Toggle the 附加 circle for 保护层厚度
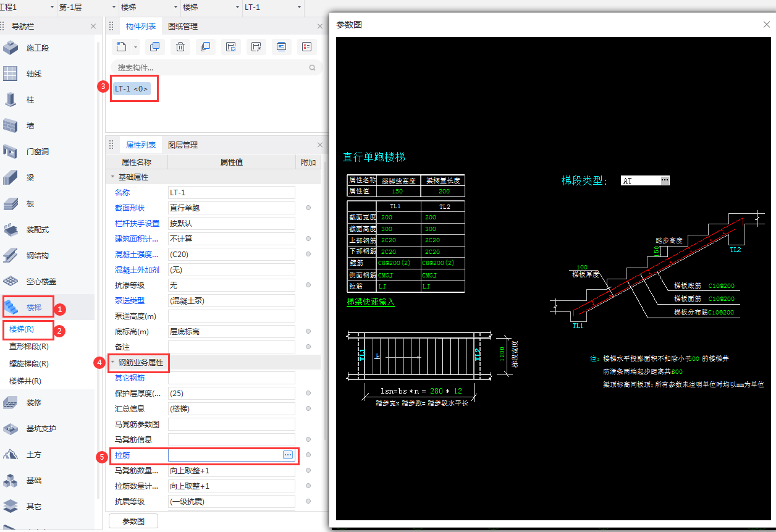Screen dimensions: 776x532 click(x=308, y=393)
